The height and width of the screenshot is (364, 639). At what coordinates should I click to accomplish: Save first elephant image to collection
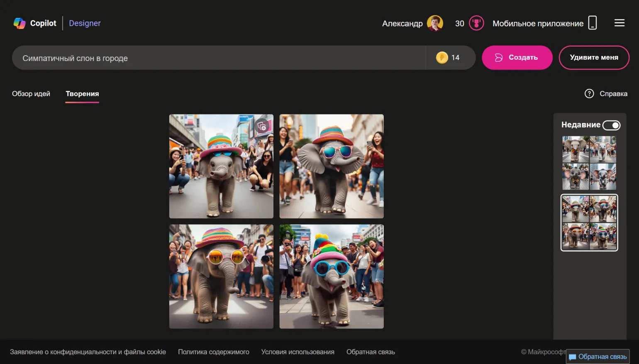(262, 126)
